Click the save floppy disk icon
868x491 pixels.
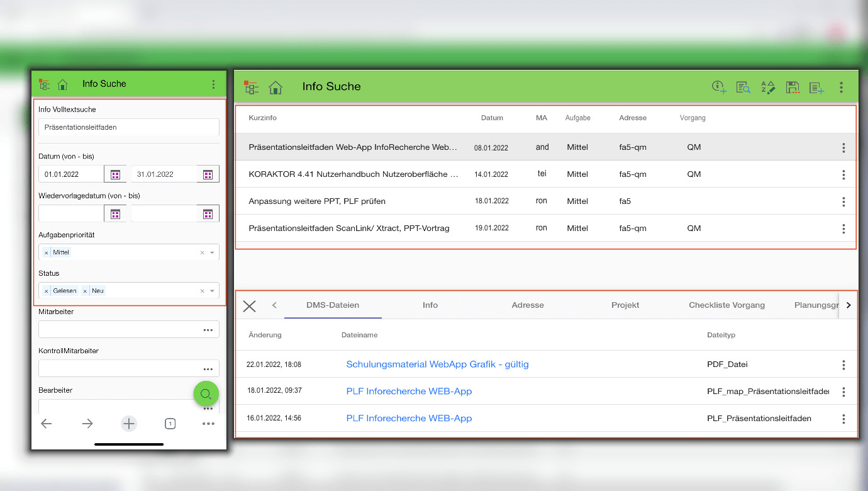(793, 87)
